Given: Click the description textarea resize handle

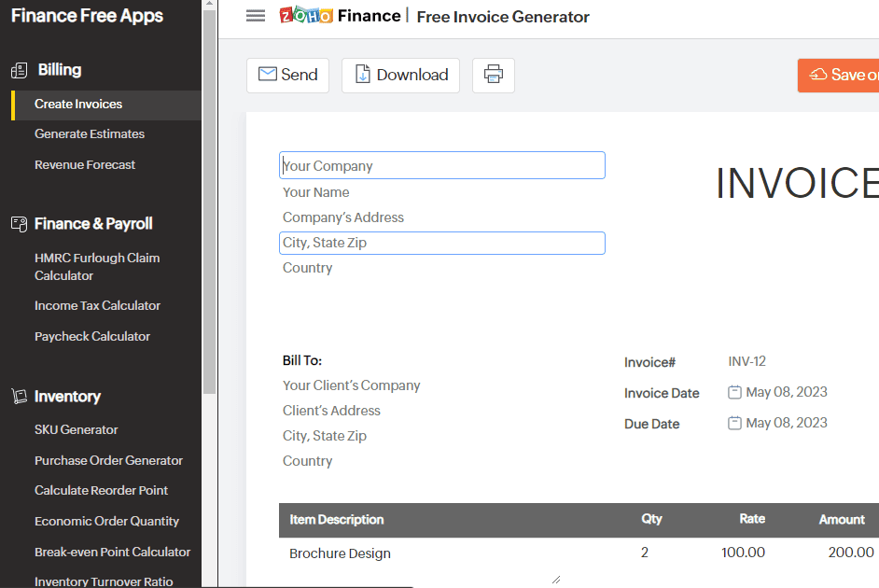Looking at the screenshot, I should tap(556, 580).
